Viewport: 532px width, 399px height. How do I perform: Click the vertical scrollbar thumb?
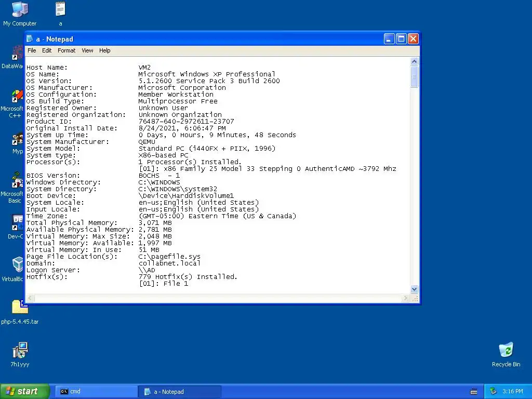pos(414,77)
